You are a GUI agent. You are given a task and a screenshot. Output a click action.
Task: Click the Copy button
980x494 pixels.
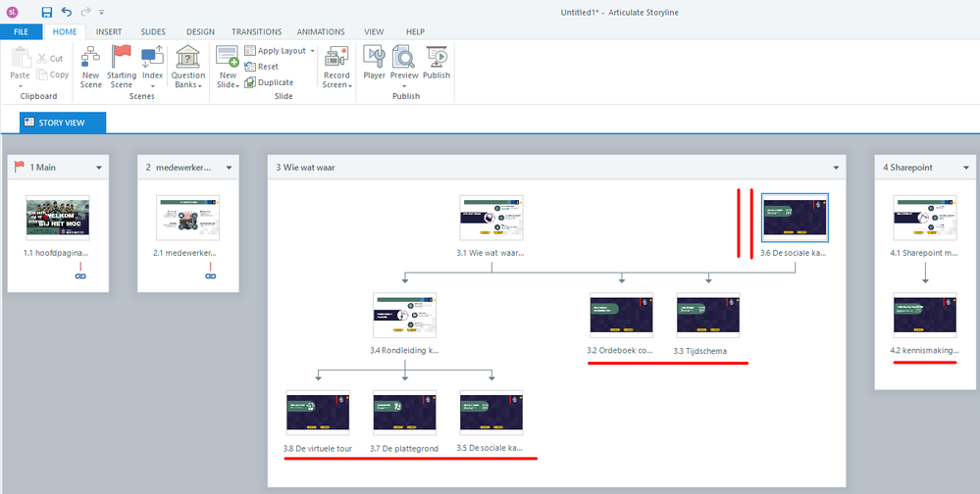pos(53,74)
